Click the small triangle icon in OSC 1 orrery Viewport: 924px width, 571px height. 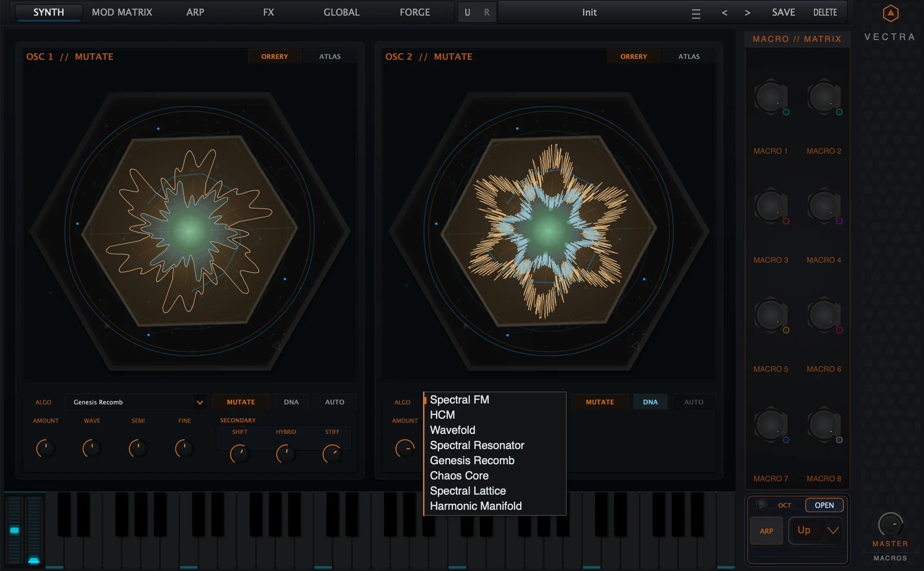(276, 345)
